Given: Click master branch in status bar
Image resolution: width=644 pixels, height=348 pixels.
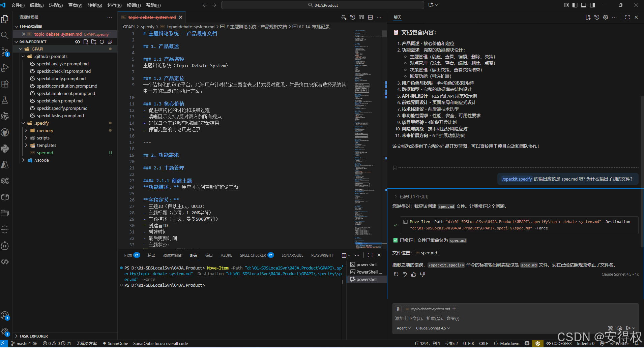Looking at the screenshot, I should tap(21, 344).
